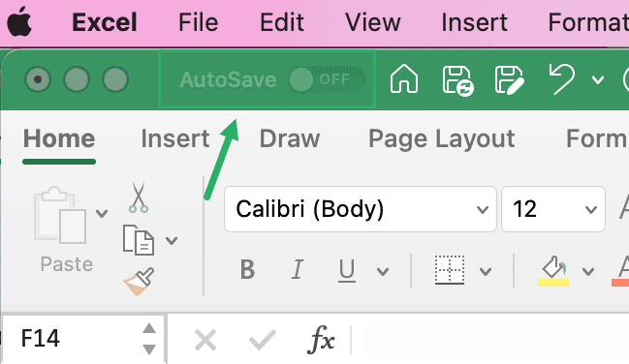Toggle Italic formatting
The width and height of the screenshot is (629, 364).
297,269
